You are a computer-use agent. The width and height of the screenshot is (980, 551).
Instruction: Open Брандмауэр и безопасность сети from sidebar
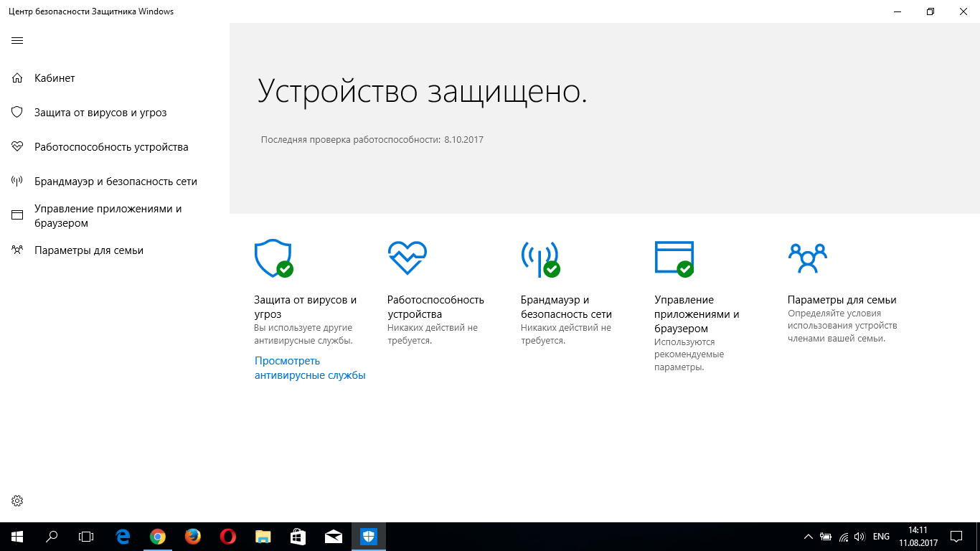116,182
